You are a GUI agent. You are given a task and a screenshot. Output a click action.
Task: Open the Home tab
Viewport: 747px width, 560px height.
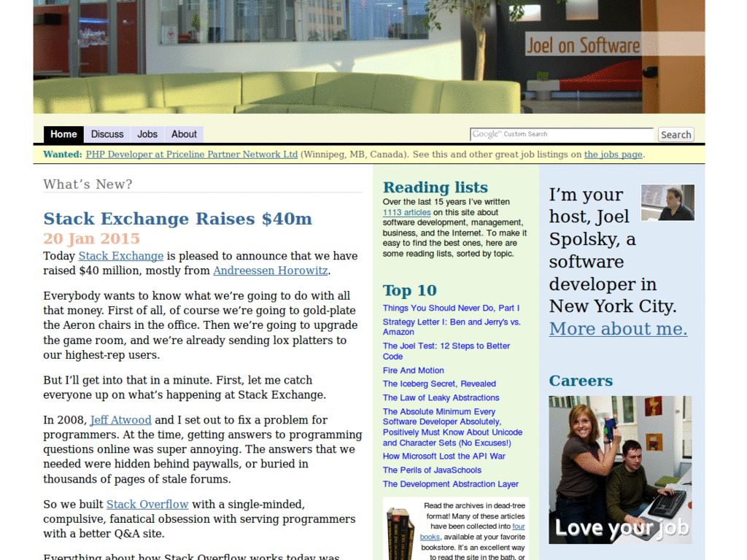63,134
